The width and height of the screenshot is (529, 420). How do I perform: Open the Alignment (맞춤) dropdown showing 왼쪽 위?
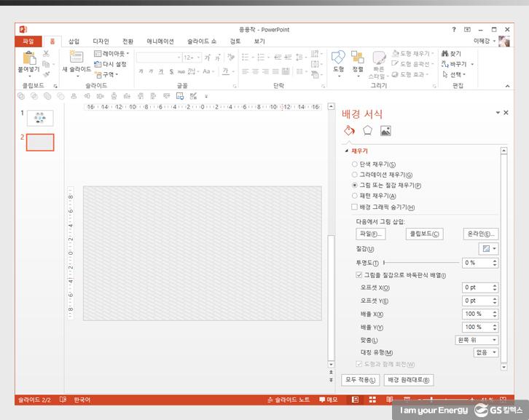pyautogui.click(x=477, y=340)
